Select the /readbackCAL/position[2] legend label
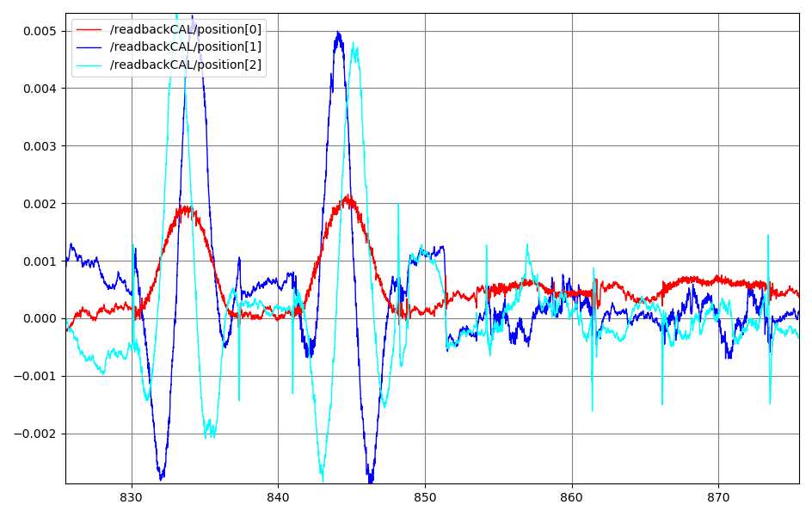 pos(185,64)
